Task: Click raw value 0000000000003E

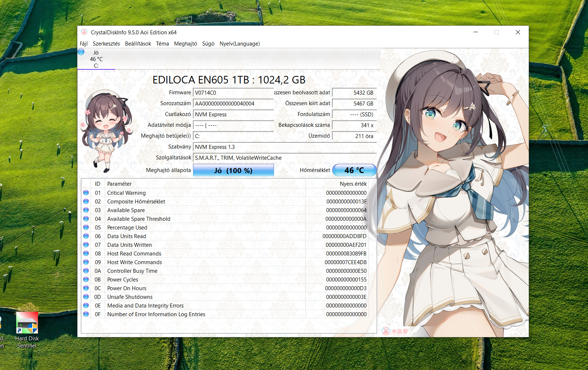Action: pyautogui.click(x=346, y=297)
